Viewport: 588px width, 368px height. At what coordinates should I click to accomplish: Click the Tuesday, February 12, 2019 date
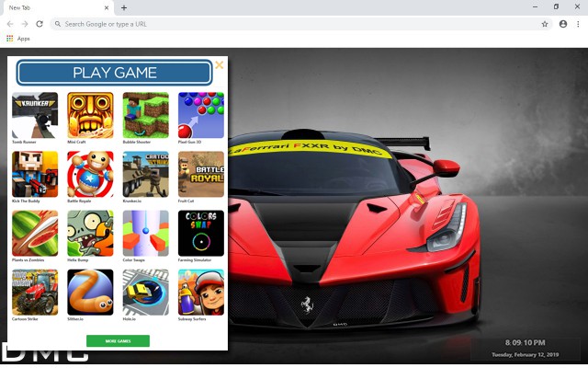pos(525,354)
